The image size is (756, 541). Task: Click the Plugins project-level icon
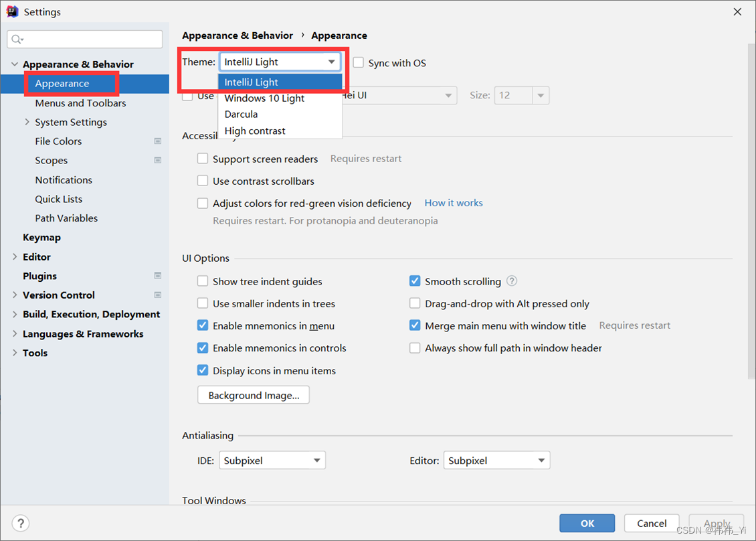(x=158, y=276)
